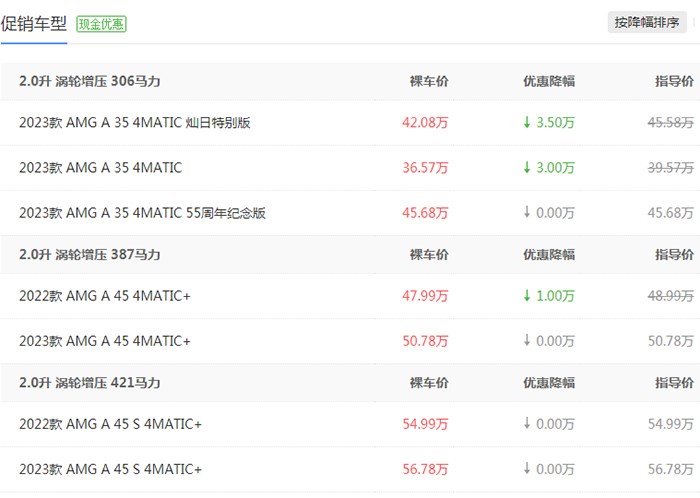Viewport: 700px width, 498px height.
Task: Click the 36.57万 bare car price
Action: tap(425, 168)
